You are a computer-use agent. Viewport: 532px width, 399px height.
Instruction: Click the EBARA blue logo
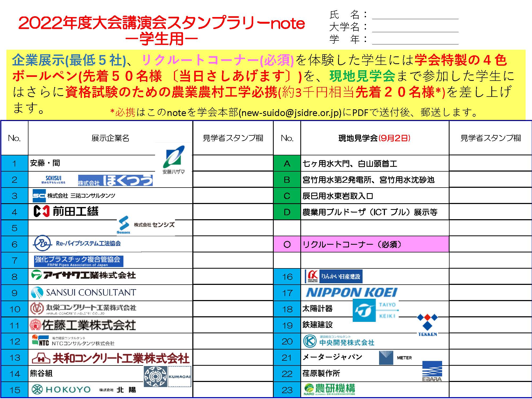pos(432,371)
